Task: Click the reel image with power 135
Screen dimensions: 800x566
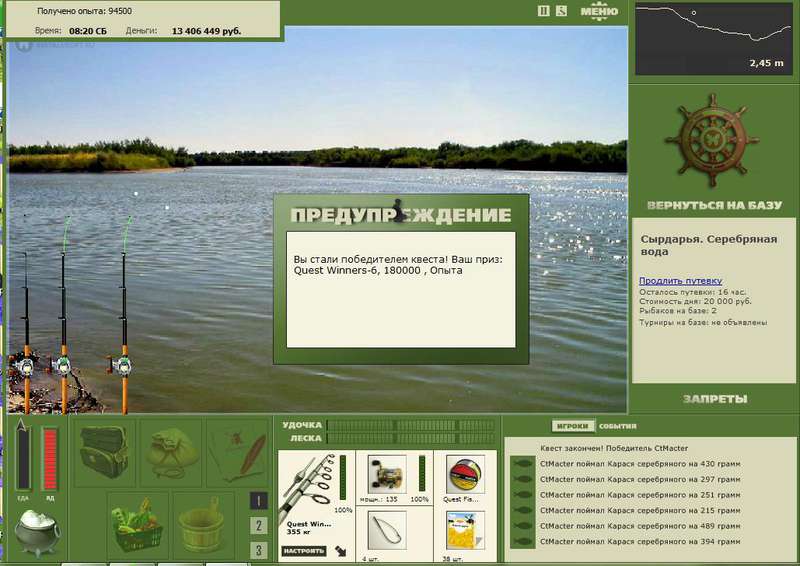Action: (387, 475)
